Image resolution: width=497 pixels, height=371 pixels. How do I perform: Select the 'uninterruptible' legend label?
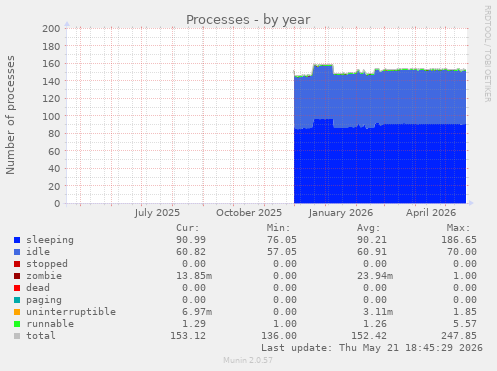tap(71, 312)
